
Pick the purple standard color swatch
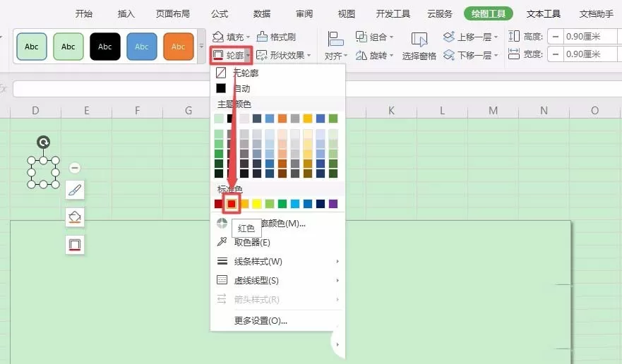[333, 204]
